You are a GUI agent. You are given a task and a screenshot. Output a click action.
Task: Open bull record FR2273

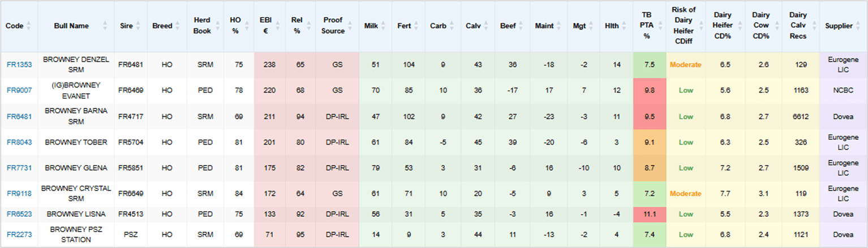19,234
